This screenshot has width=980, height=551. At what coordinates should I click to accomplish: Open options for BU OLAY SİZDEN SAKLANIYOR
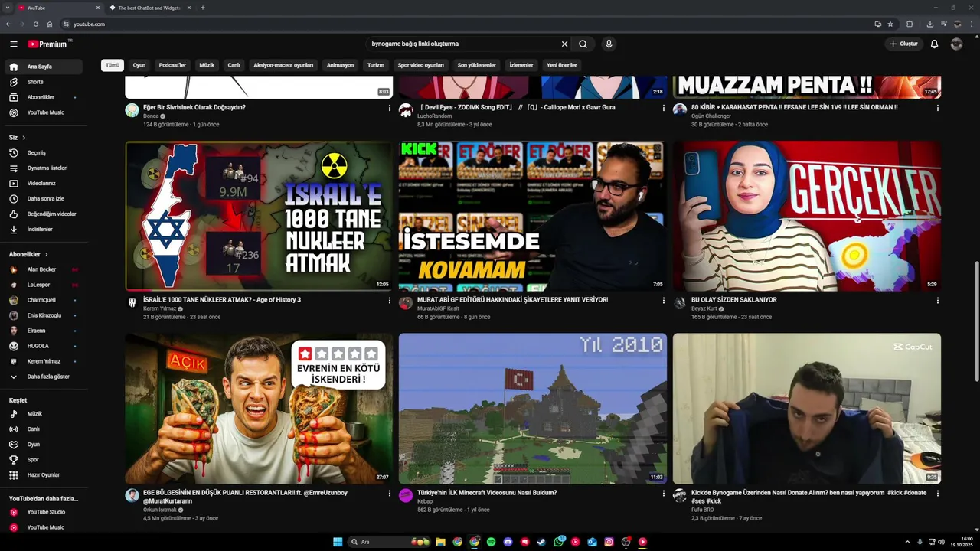[937, 301]
